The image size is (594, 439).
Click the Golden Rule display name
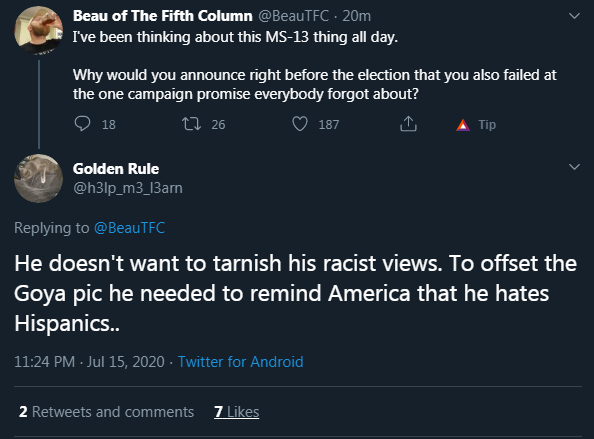[116, 169]
